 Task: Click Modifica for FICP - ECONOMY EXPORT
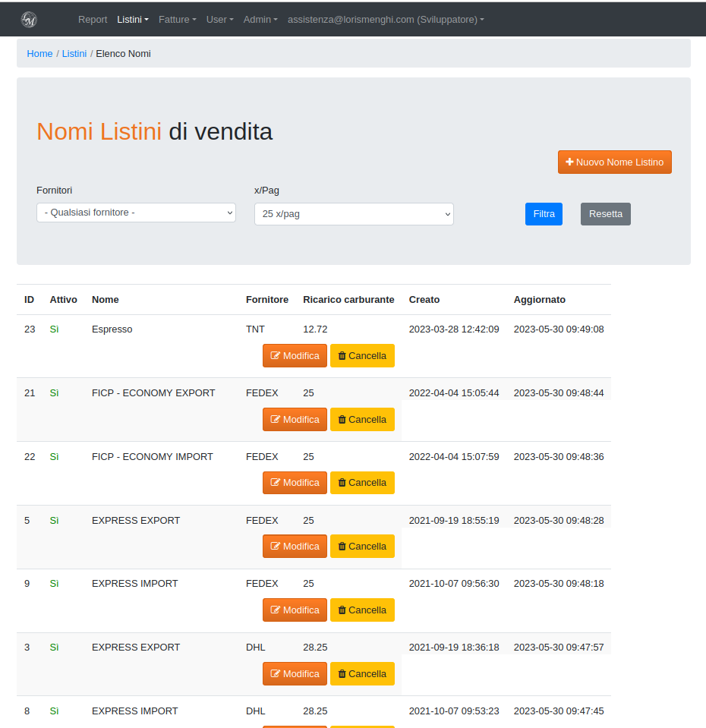pos(295,420)
